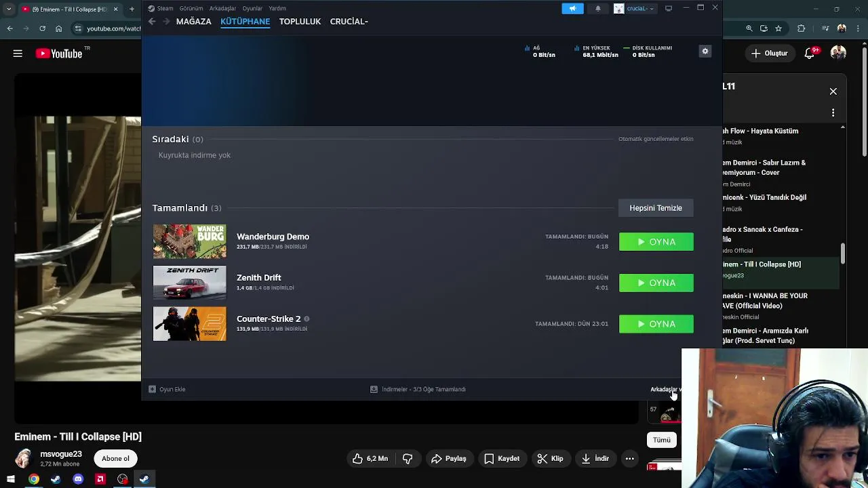Open the Görünüm menu
Viewport: 868px width, 488px height.
[191, 8]
